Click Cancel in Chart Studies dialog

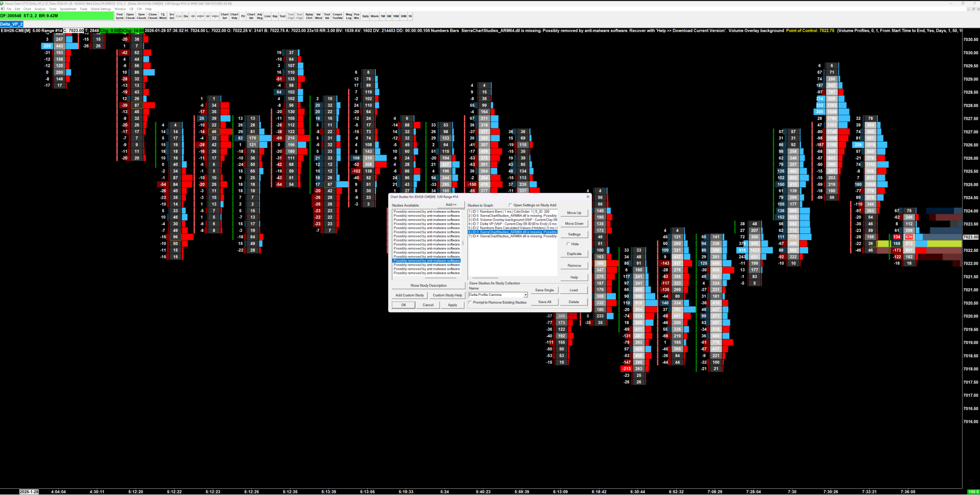coord(428,305)
